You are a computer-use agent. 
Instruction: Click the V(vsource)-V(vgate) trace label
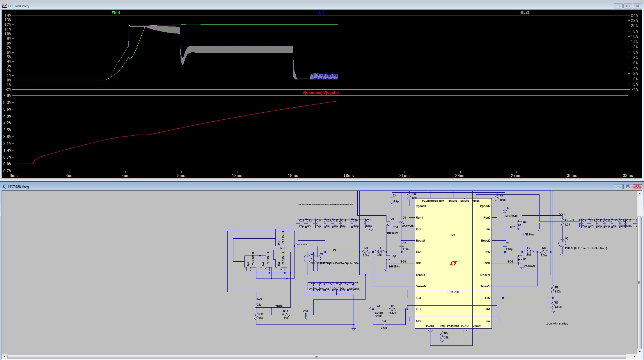[320, 93]
